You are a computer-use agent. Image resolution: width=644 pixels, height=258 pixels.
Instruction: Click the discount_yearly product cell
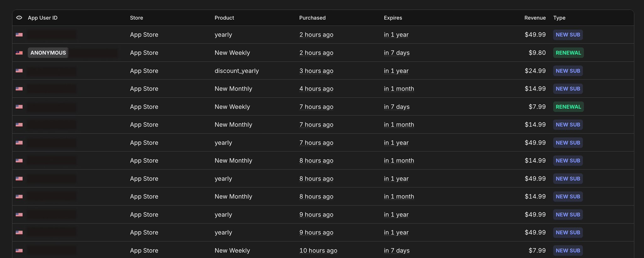[x=236, y=71]
